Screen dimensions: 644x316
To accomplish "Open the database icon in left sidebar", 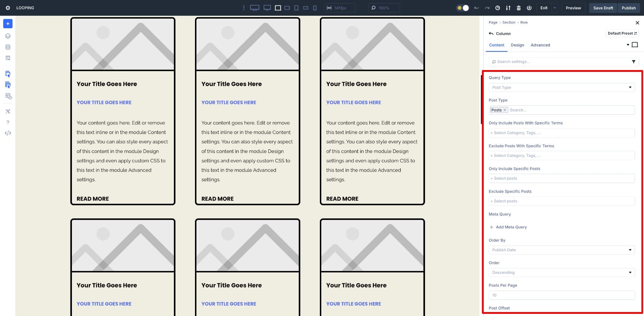I will pos(8,47).
